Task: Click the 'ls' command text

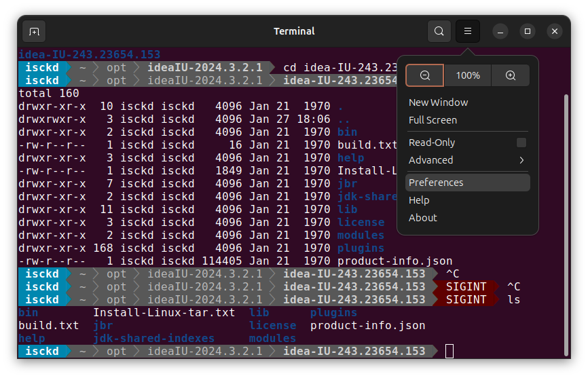Action: tap(514, 300)
